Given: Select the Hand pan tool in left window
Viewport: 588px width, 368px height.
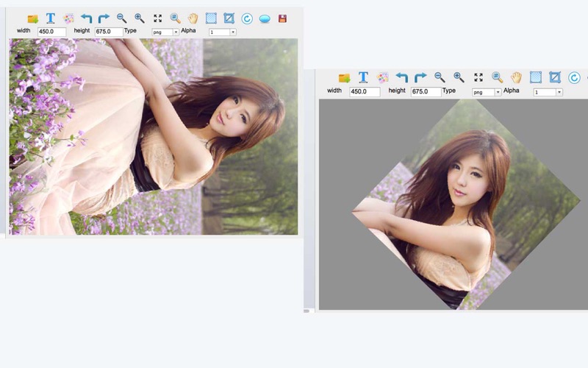Looking at the screenshot, I should (x=193, y=18).
